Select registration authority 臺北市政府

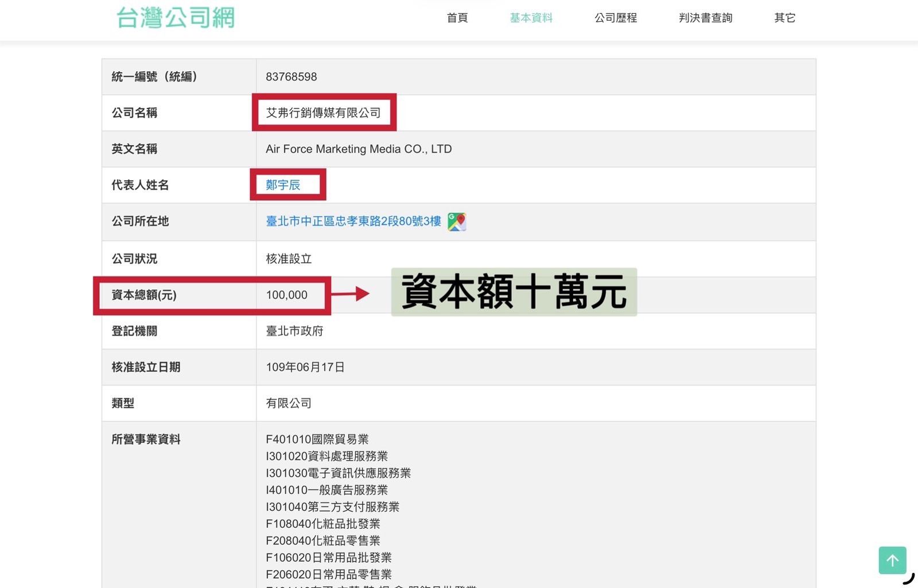[x=295, y=331]
